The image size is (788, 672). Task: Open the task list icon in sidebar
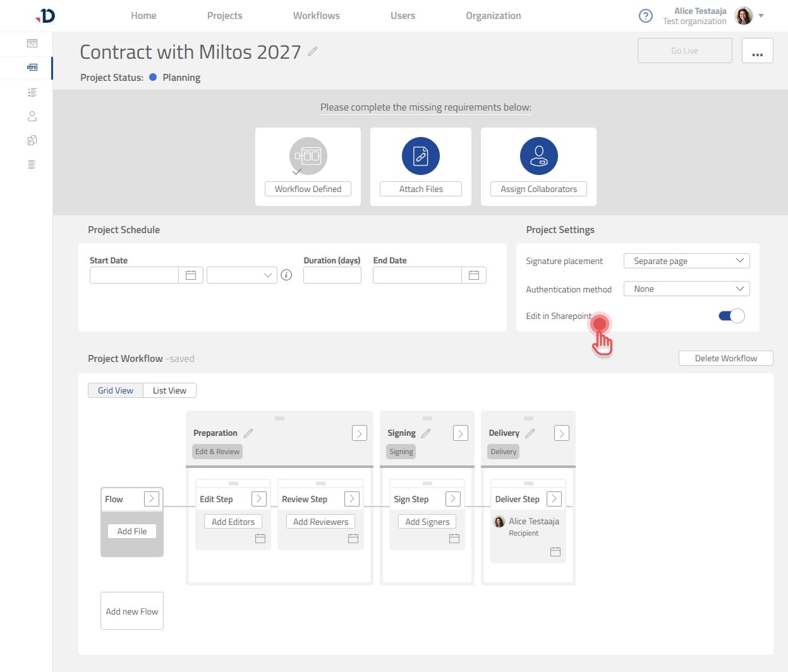(x=32, y=93)
